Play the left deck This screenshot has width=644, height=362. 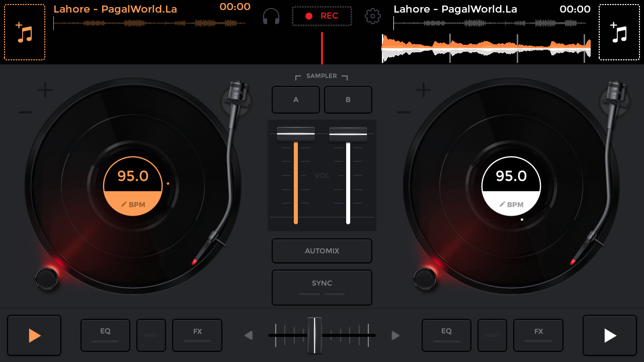[34, 335]
